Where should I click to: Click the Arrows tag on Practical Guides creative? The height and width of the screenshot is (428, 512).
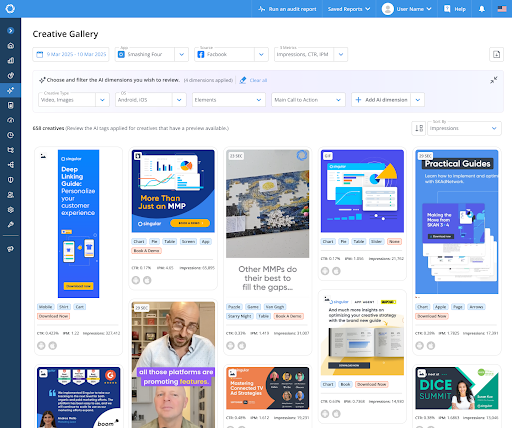476,307
